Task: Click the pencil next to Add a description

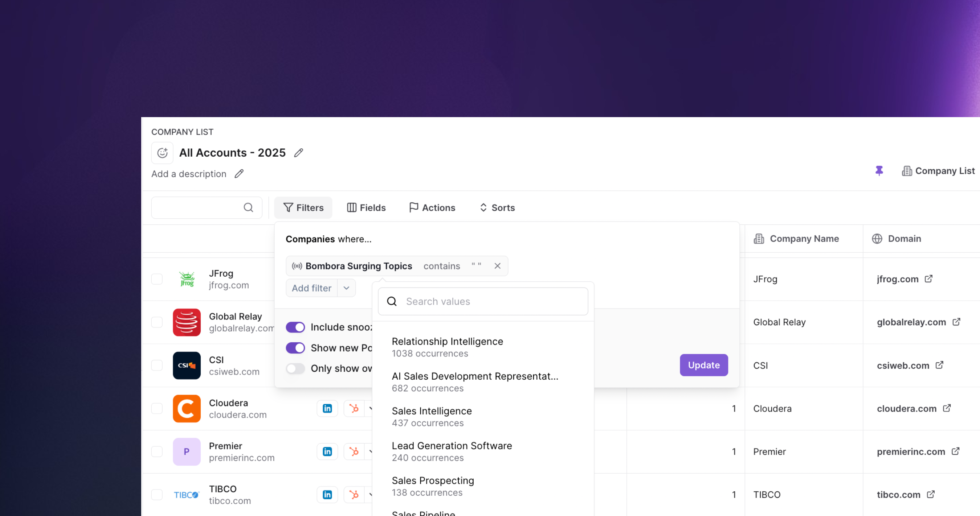Action: tap(239, 174)
